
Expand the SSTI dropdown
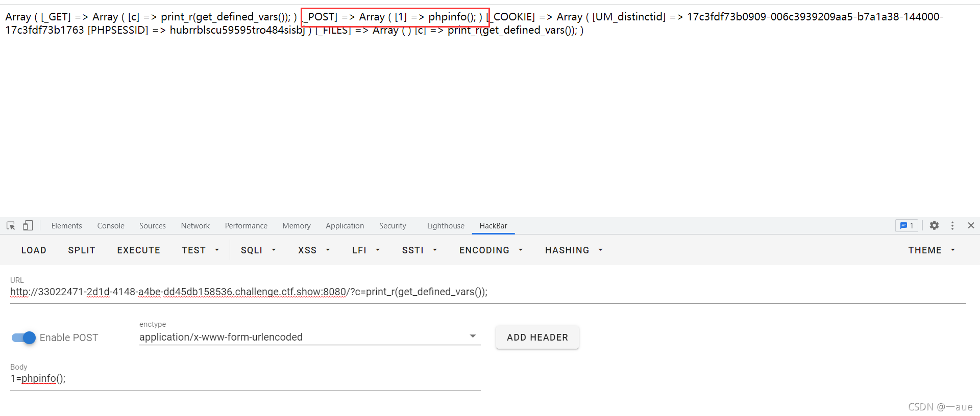(420, 250)
